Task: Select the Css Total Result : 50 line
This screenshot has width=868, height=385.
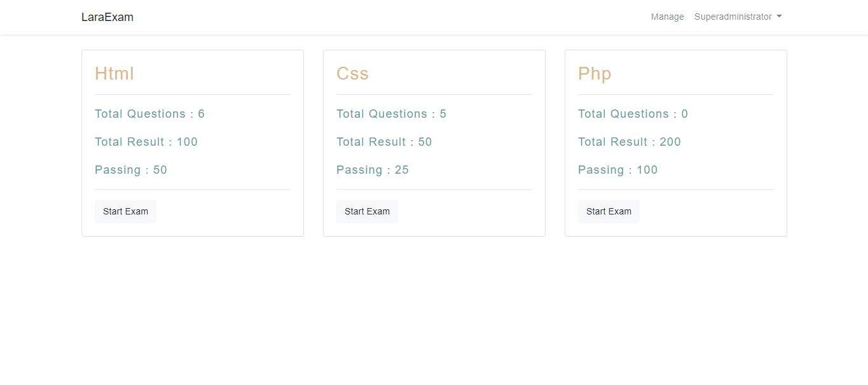Action: (384, 142)
